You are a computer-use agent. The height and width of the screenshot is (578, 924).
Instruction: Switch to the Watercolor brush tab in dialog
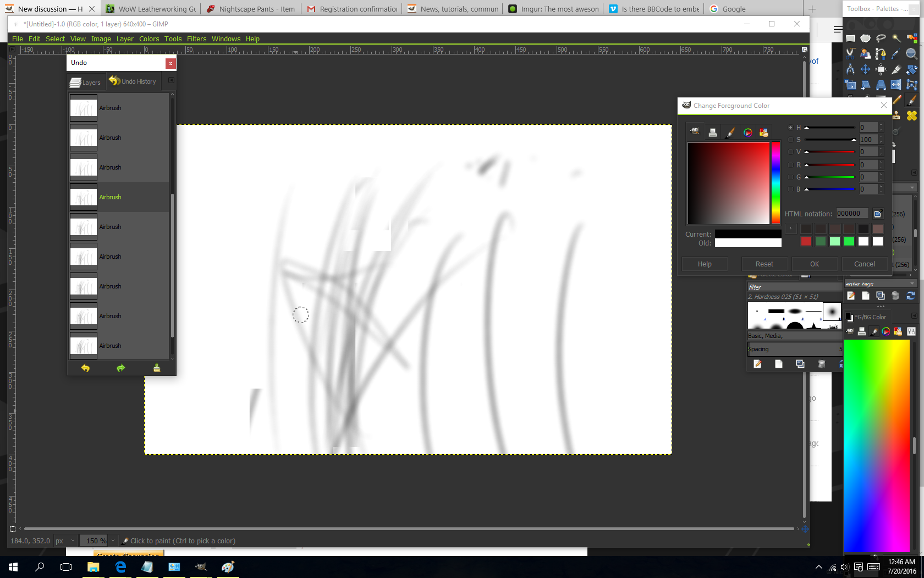[730, 132]
